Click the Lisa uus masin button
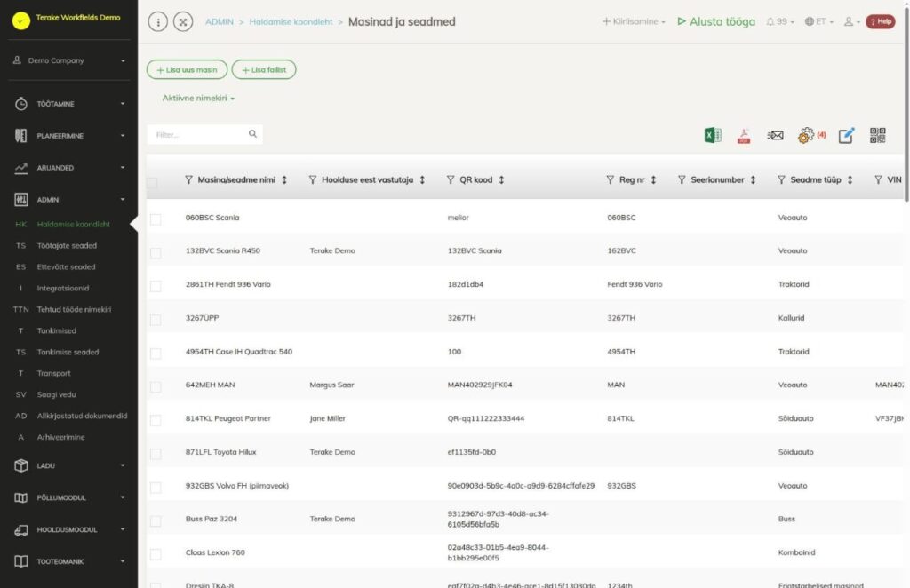The width and height of the screenshot is (910, 588). [x=187, y=69]
